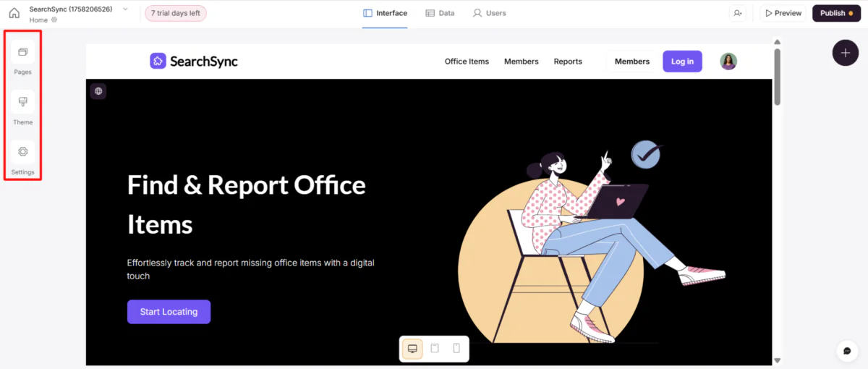This screenshot has height=369, width=868.
Task: Select the Find & Report Office Items heading
Action: click(247, 205)
